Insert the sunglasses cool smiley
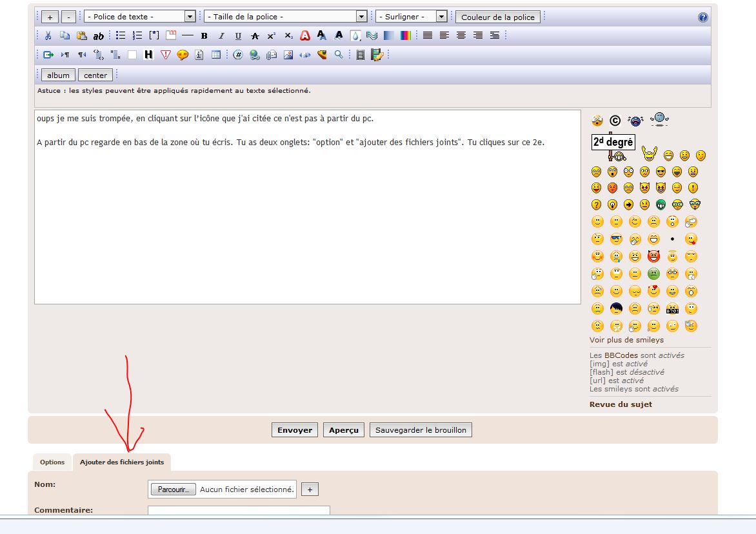Image resolution: width=756 pixels, height=534 pixels. click(x=616, y=239)
